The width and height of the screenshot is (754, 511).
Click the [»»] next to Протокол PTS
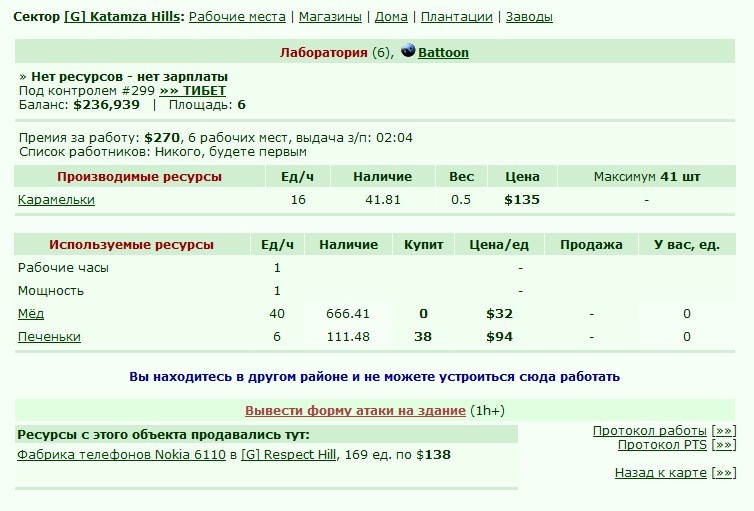724,445
